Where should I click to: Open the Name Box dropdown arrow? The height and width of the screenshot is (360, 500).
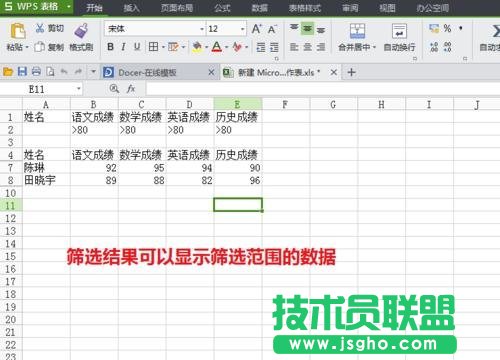pyautogui.click(x=79, y=89)
